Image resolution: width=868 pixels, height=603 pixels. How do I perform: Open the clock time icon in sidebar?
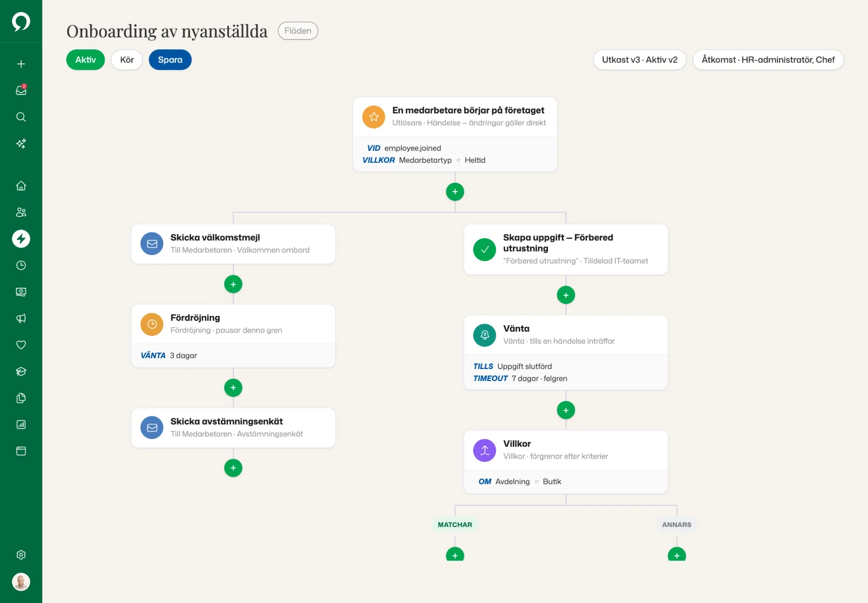click(21, 265)
